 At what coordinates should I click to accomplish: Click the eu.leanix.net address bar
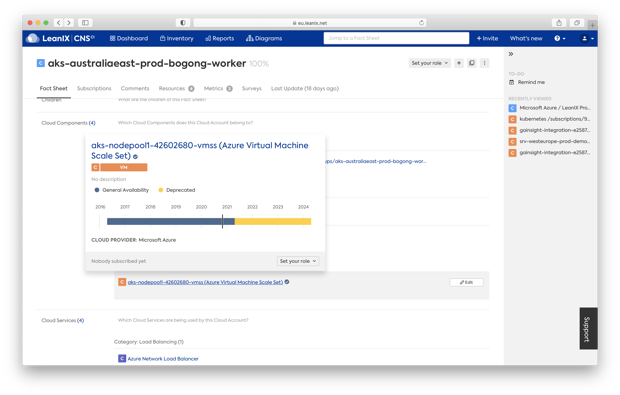pos(310,23)
